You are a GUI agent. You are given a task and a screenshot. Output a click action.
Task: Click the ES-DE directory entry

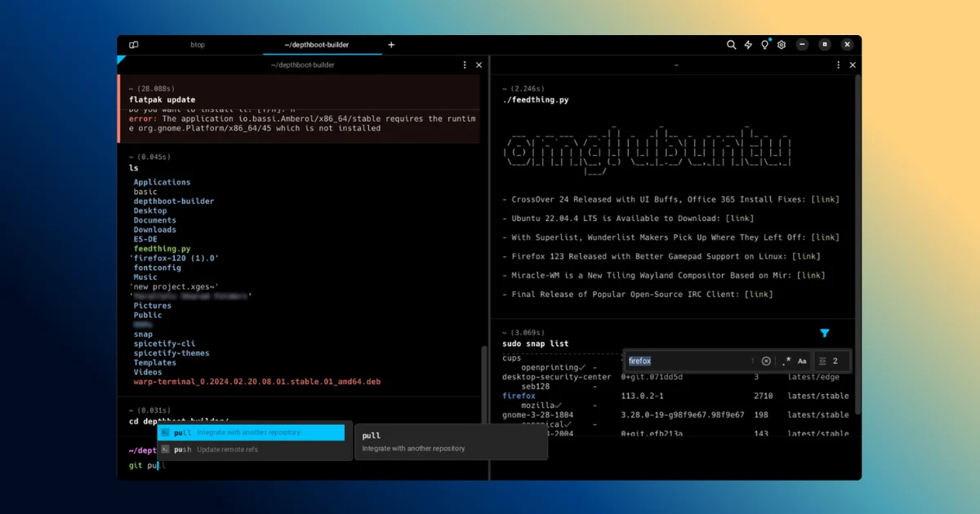pos(145,239)
